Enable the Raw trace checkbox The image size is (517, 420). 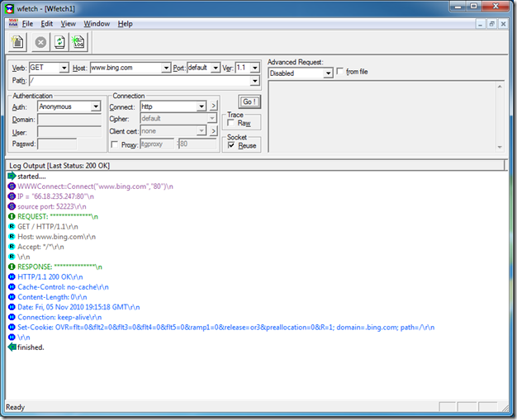point(232,123)
